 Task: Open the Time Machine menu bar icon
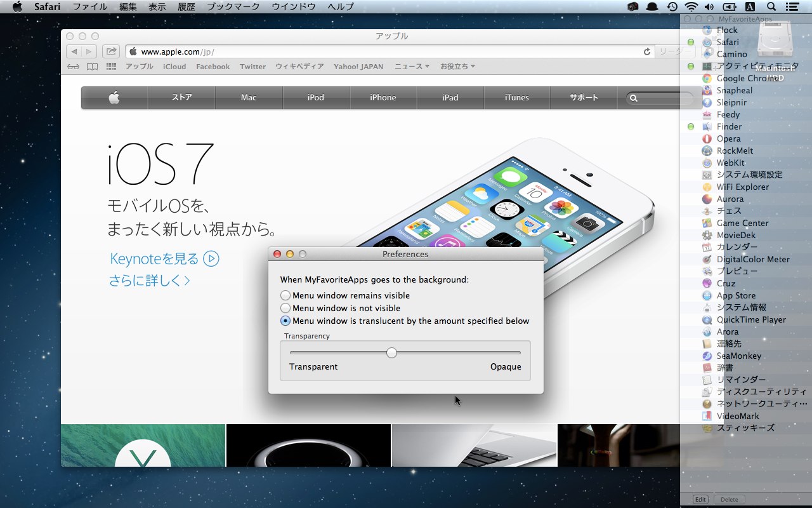(672, 7)
